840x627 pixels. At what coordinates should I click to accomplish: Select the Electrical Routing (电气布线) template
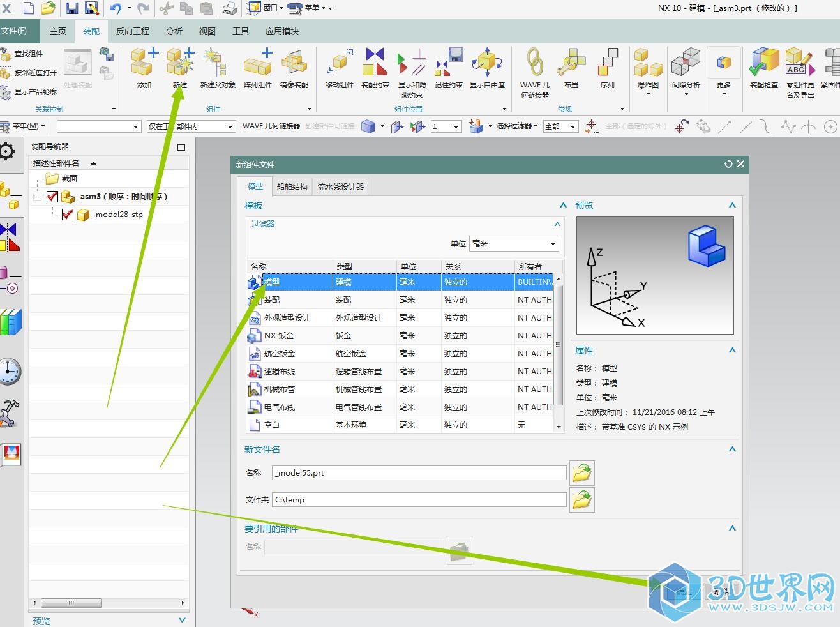point(400,407)
